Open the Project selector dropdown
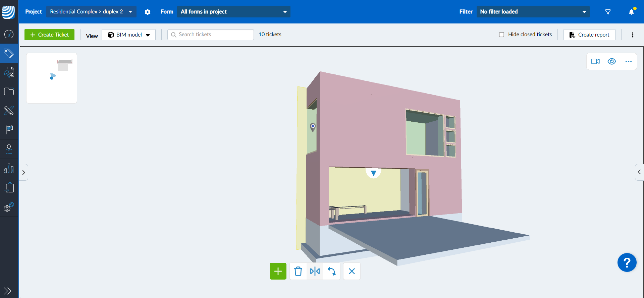The image size is (644, 298). pos(91,12)
